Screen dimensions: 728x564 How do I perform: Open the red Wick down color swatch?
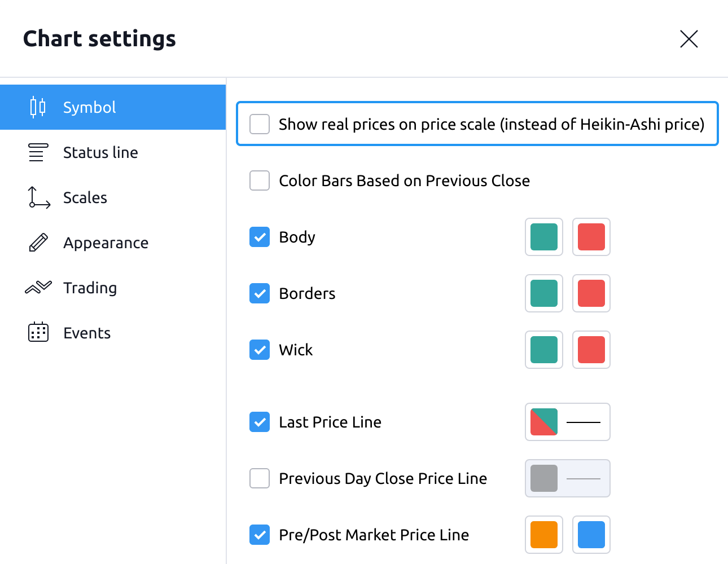point(591,350)
